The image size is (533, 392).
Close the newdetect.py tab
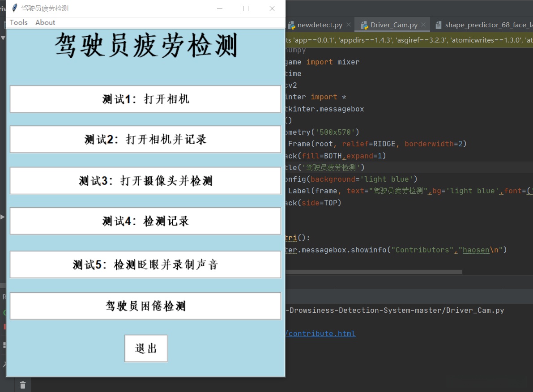point(349,25)
